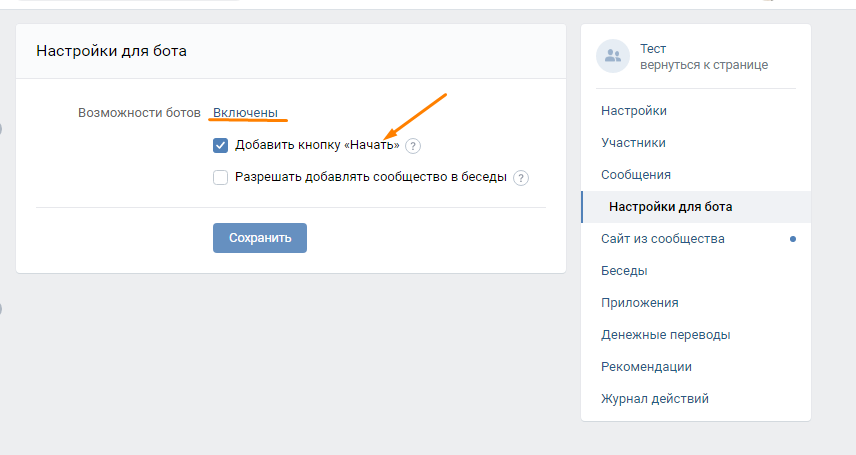Click the Настройки для бота page heading
The height and width of the screenshot is (455, 856).
point(111,51)
